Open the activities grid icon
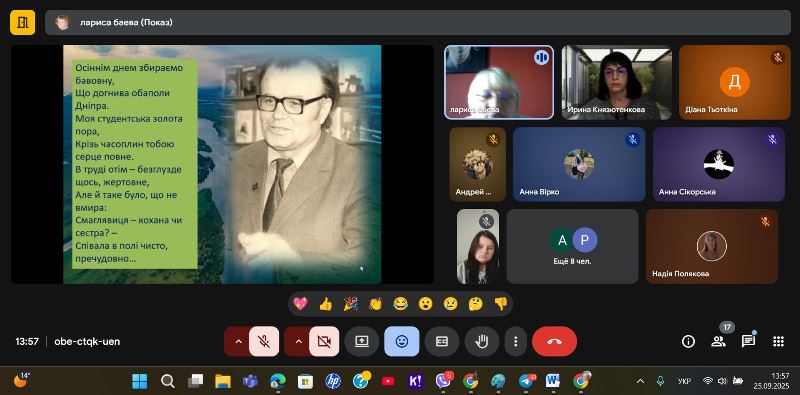800x395 pixels. (x=778, y=341)
